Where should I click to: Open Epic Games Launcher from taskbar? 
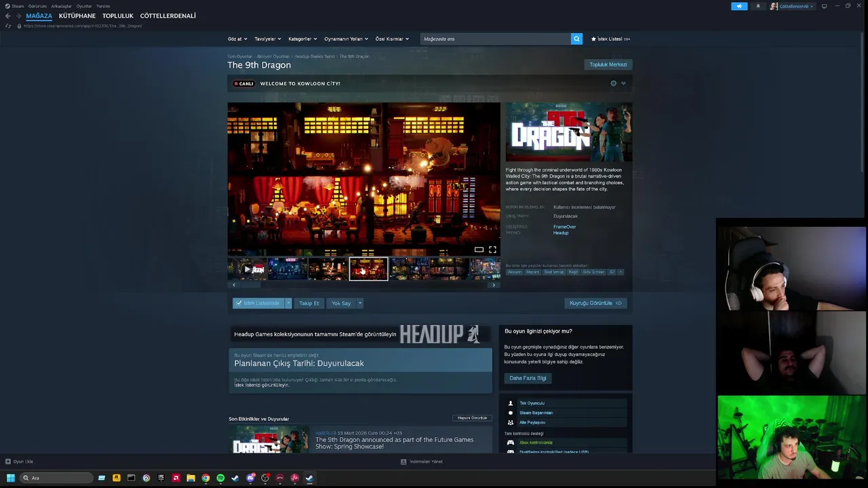coord(161,478)
